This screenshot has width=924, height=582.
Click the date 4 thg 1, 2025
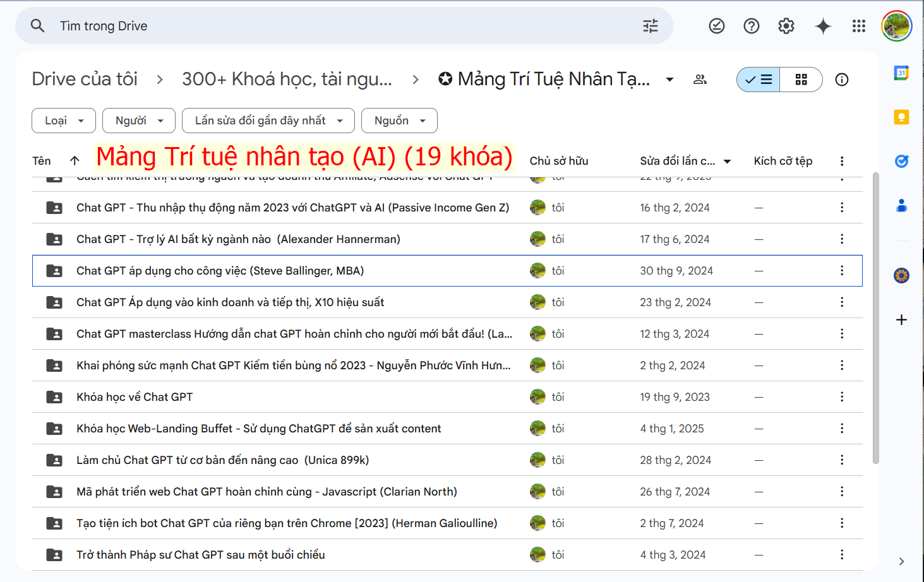click(x=671, y=429)
